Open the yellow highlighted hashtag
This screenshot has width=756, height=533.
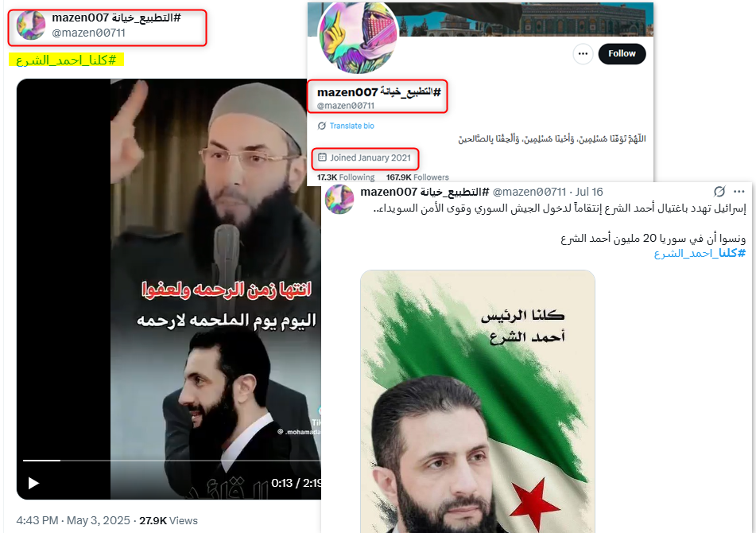pos(66,60)
